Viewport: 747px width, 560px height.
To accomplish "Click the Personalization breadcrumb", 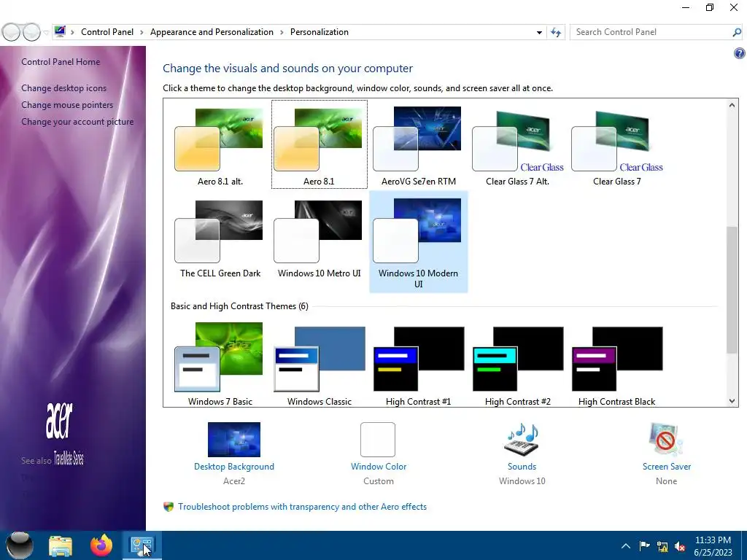I will [320, 32].
